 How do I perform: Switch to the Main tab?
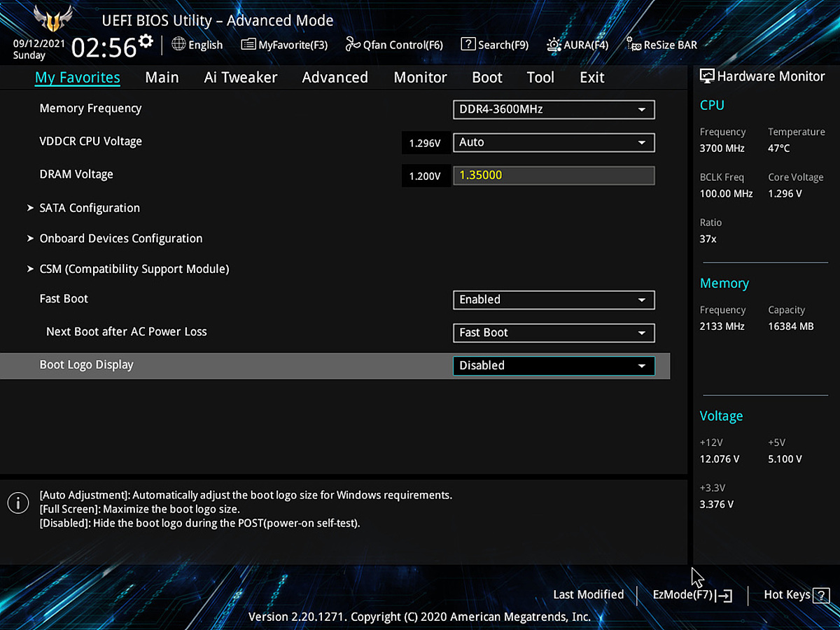[162, 78]
